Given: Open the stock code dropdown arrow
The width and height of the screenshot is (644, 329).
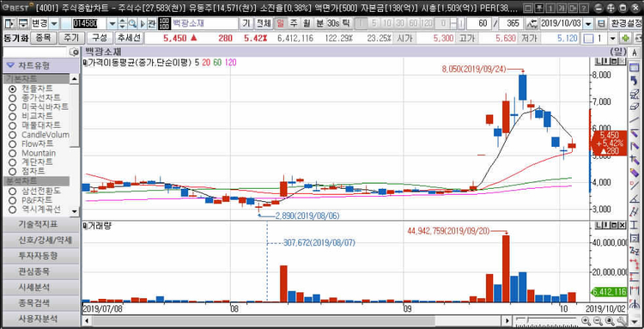Looking at the screenshot, I should [x=112, y=24].
